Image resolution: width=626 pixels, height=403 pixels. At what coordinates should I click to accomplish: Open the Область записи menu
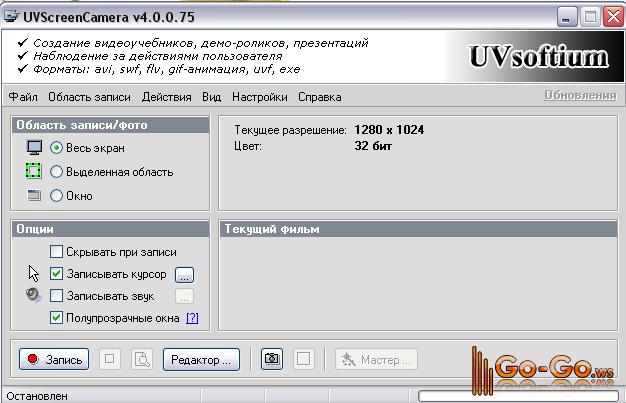89,97
